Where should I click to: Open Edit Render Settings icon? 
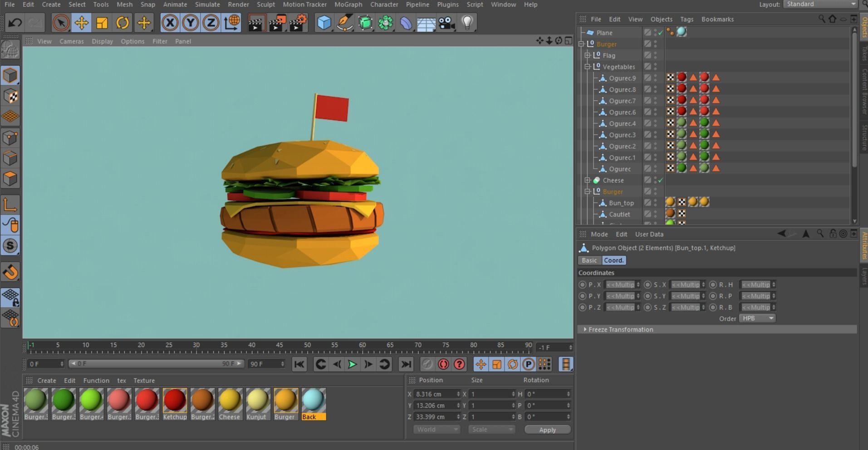click(x=298, y=23)
